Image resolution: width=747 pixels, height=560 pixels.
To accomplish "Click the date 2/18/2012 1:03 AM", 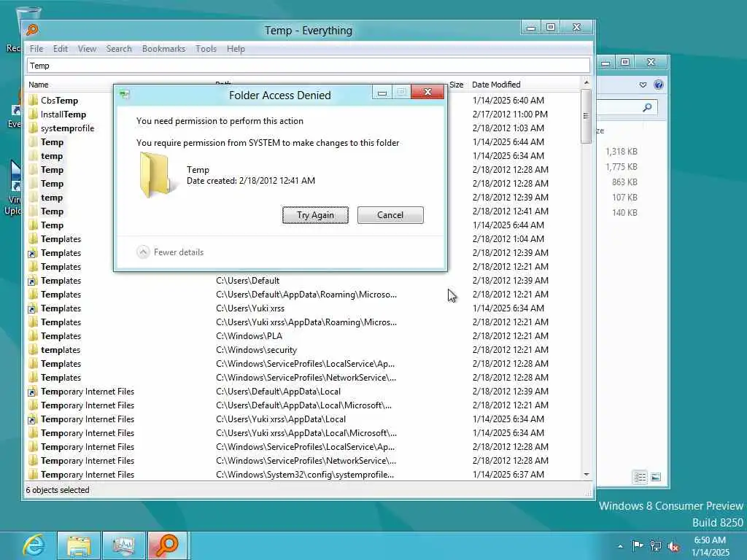I will point(508,128).
